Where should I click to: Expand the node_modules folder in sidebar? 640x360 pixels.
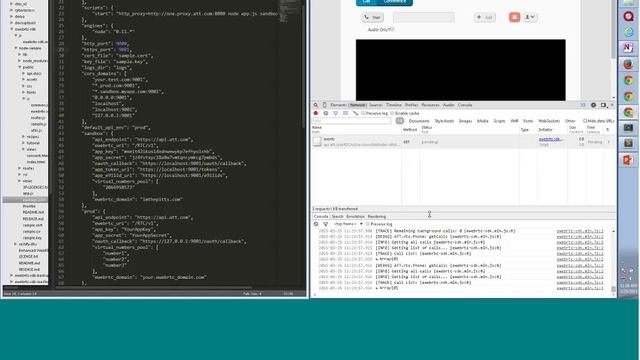[20, 61]
